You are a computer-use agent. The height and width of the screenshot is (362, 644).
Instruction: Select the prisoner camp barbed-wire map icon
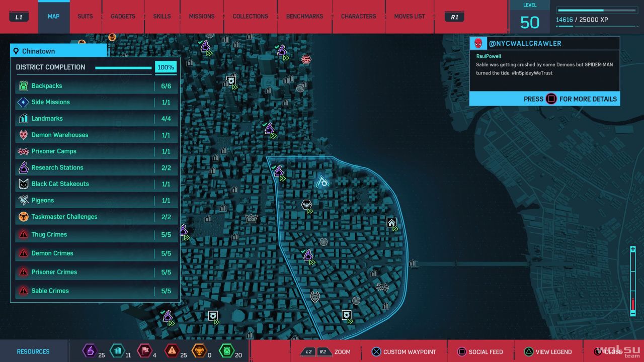click(x=382, y=287)
